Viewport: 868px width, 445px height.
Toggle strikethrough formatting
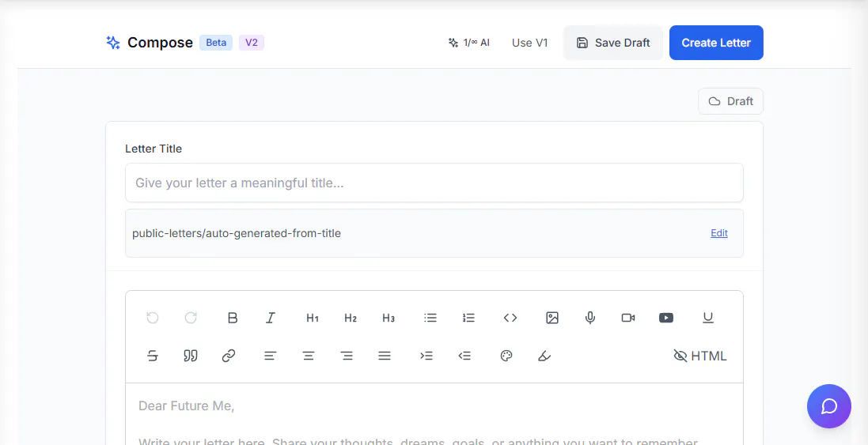[x=153, y=356]
